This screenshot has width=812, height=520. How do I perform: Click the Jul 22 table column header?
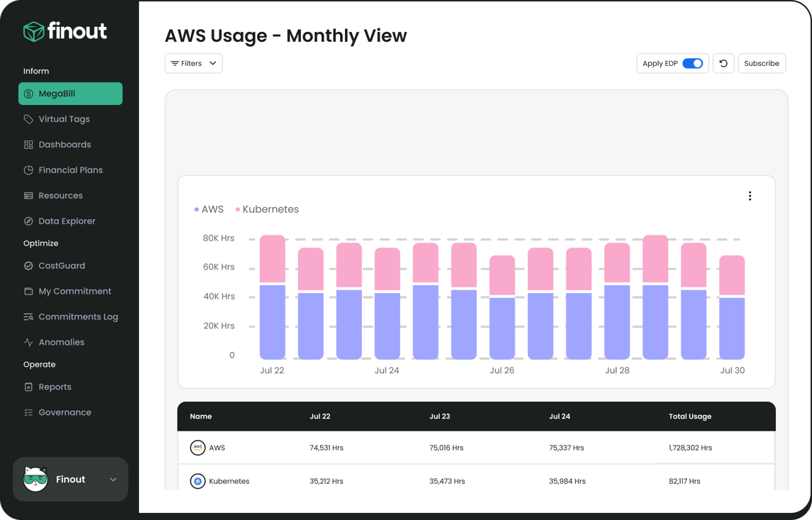pyautogui.click(x=320, y=416)
